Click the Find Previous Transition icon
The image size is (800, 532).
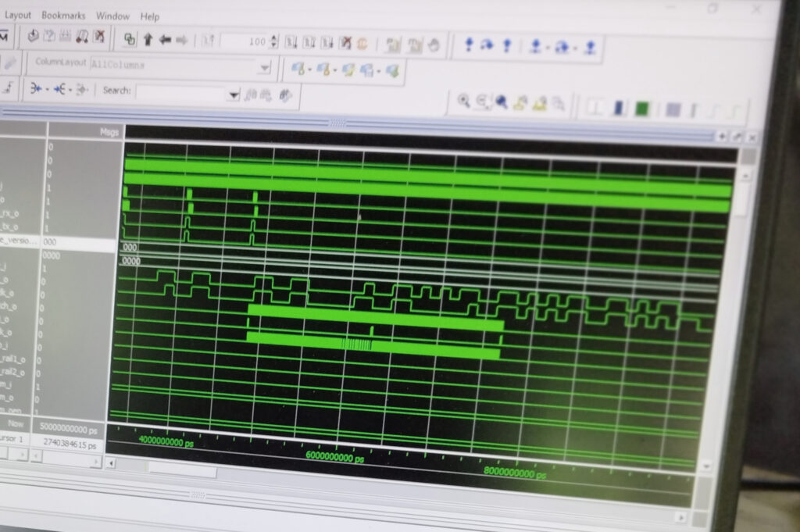37,89
